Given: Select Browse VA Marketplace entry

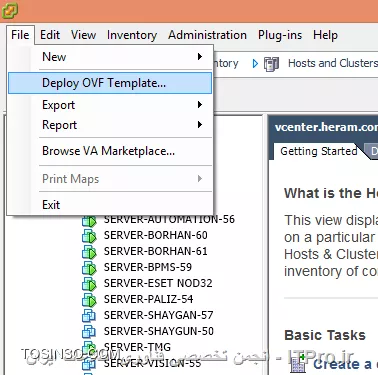Looking at the screenshot, I should 110,151.
